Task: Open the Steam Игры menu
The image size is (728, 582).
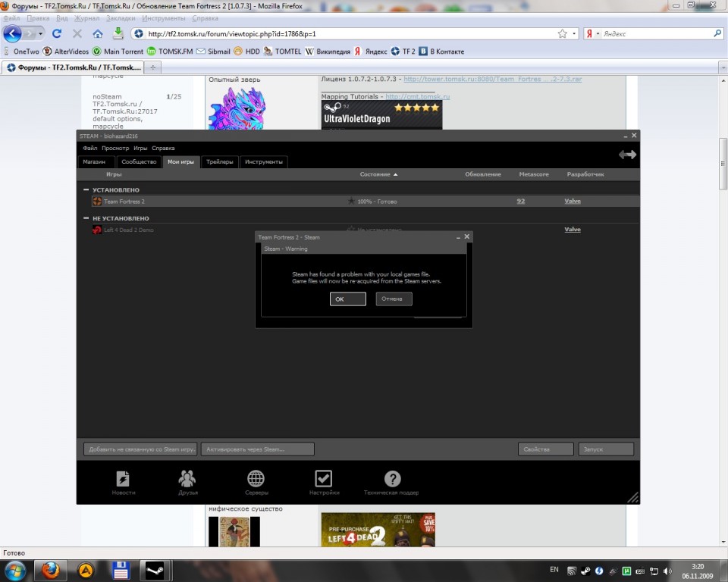Action: (x=140, y=148)
